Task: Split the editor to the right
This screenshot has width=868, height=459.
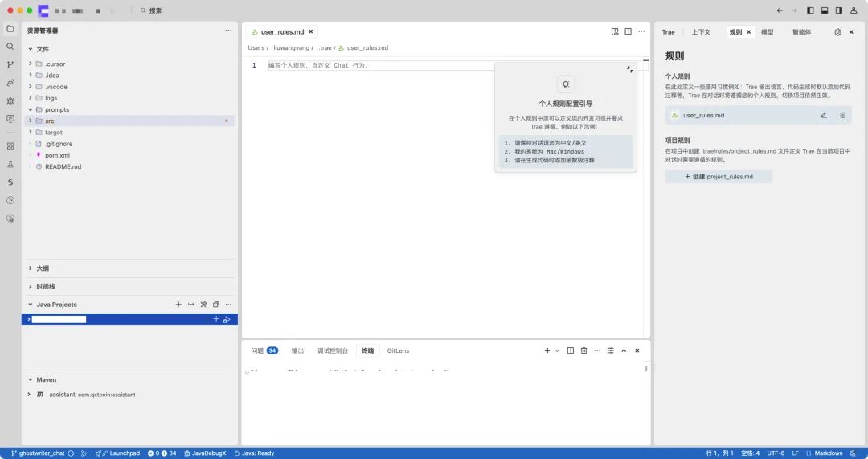Action: coord(628,31)
